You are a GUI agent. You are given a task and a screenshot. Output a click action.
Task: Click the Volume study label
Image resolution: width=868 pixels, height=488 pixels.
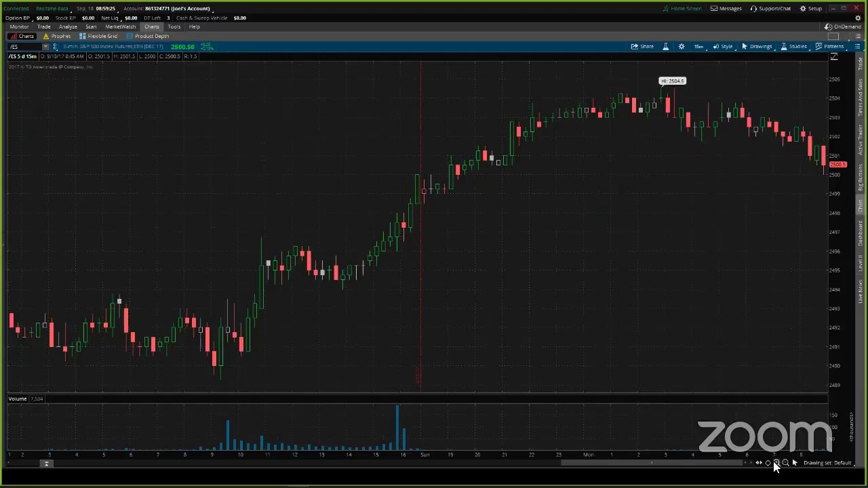pyautogui.click(x=18, y=399)
